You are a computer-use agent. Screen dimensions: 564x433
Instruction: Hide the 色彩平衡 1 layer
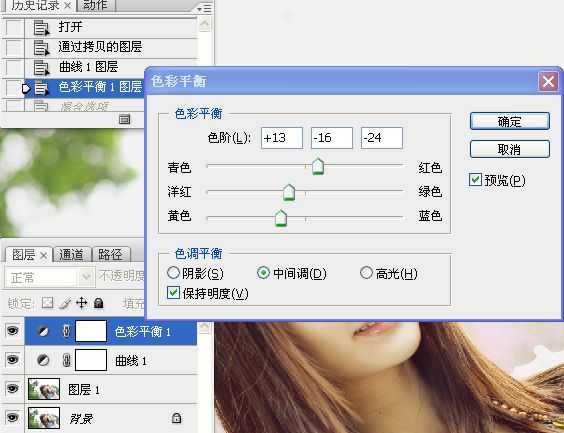13,330
